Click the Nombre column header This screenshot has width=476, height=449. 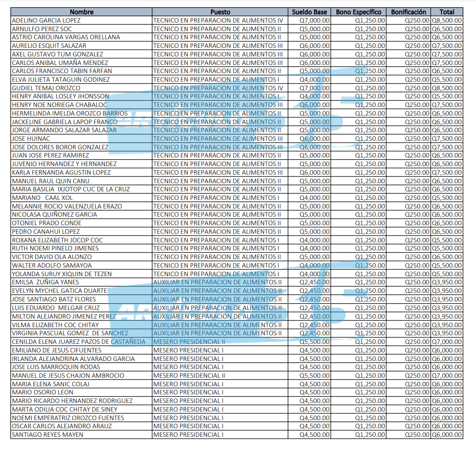81,12
